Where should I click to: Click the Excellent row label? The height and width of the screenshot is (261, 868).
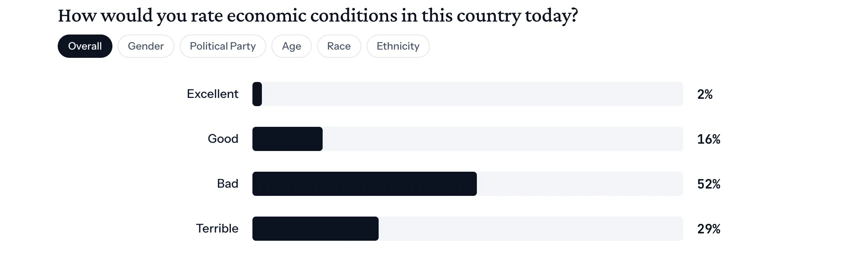[x=212, y=94]
